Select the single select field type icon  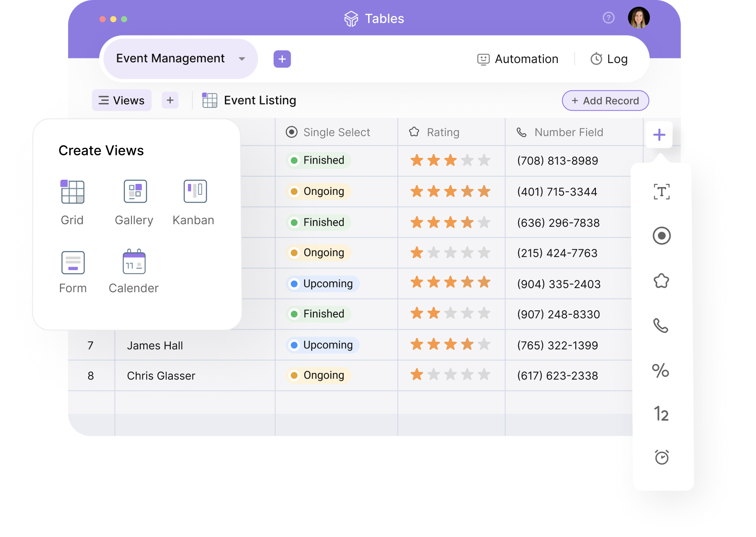click(x=661, y=236)
